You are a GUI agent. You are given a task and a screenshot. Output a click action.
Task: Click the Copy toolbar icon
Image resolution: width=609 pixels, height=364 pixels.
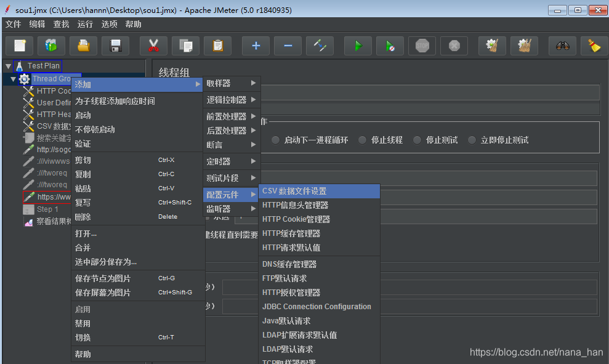[x=185, y=46]
